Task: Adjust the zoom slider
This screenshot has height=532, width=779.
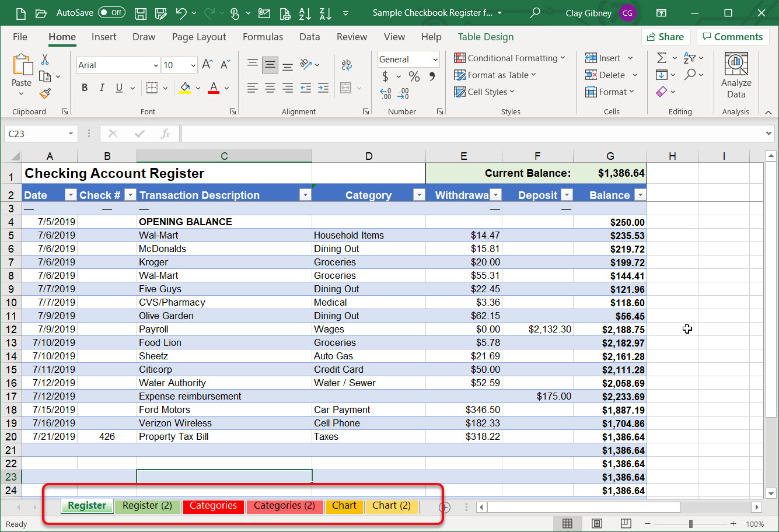Action: pos(691,524)
